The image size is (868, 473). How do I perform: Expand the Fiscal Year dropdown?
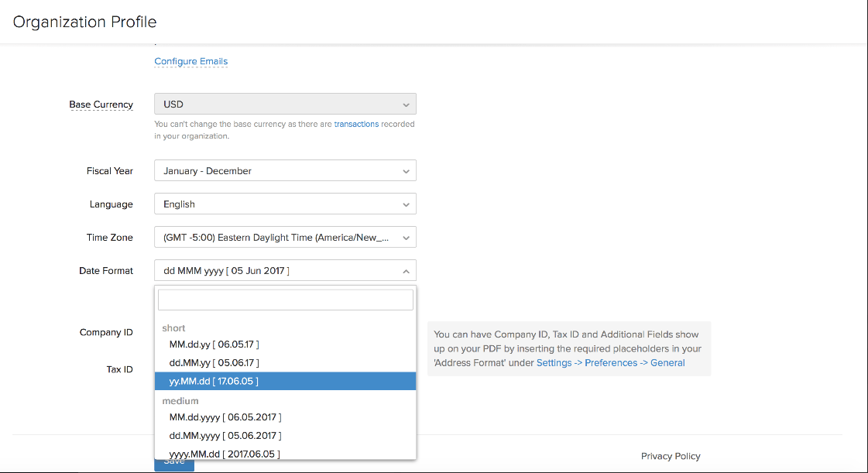pyautogui.click(x=285, y=171)
